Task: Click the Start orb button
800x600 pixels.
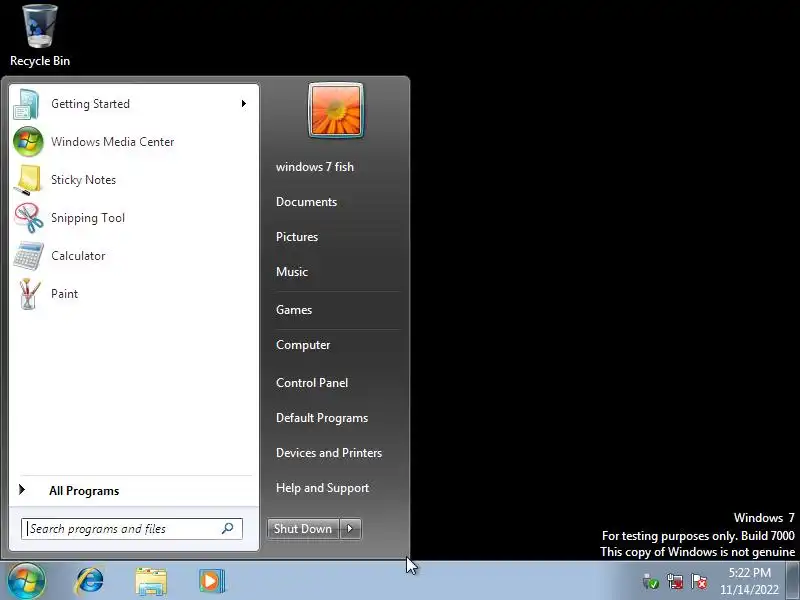Action: click(x=27, y=581)
